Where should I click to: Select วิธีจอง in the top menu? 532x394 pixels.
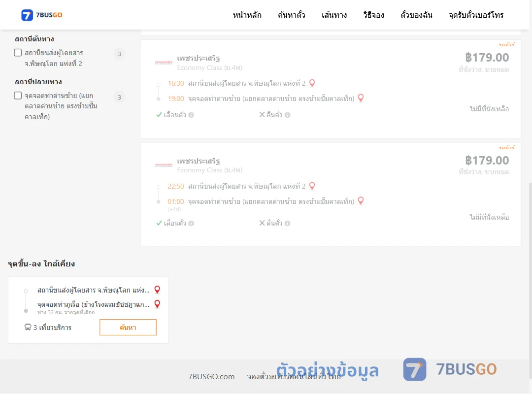pyautogui.click(x=373, y=15)
